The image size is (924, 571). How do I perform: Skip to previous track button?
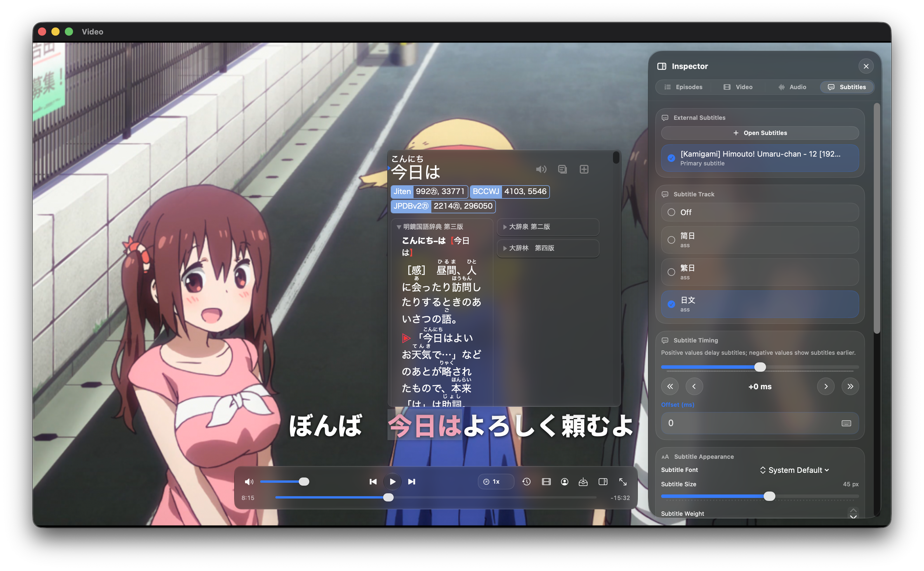click(x=373, y=482)
